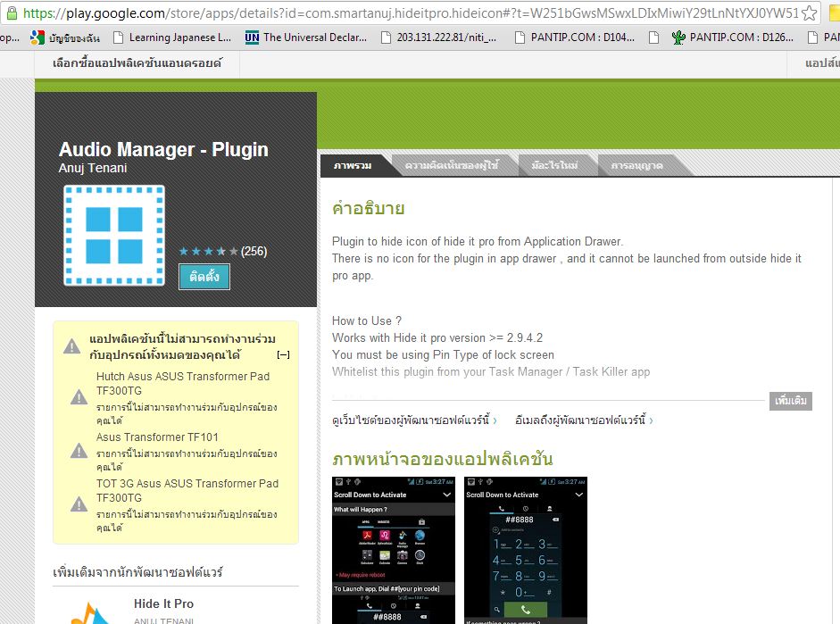The height and width of the screenshot is (624, 840).
Task: Click the Android apps shopping header link
Action: (137, 63)
